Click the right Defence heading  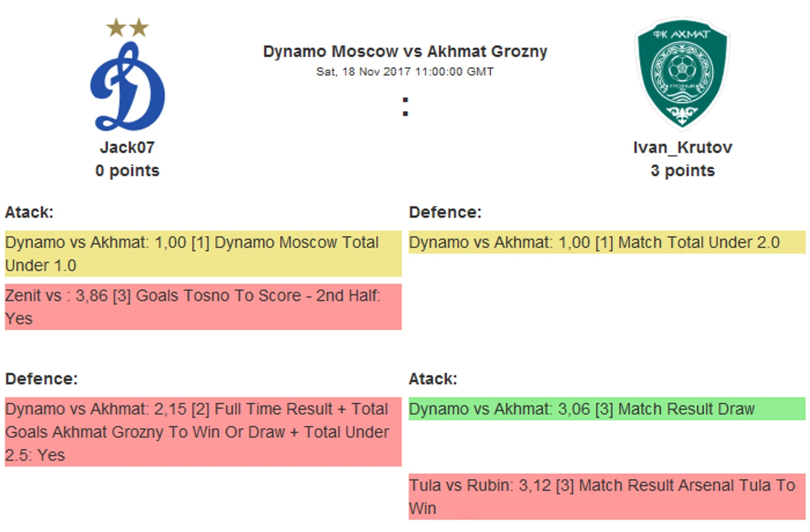point(445,212)
